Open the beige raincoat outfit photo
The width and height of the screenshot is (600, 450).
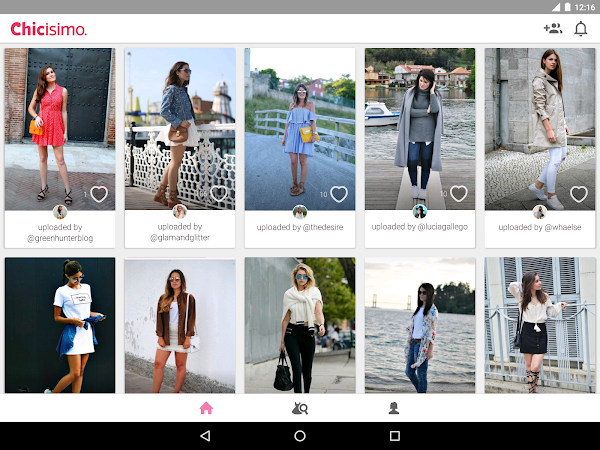(x=540, y=129)
